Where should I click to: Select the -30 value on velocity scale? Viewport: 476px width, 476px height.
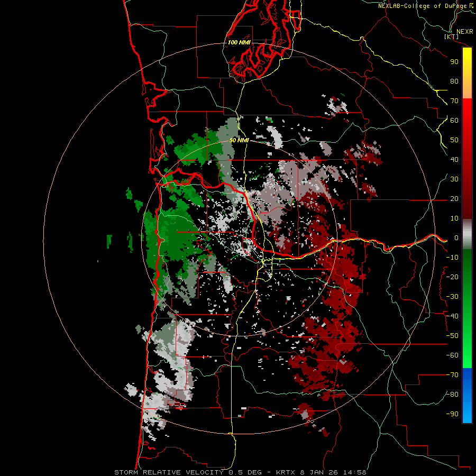452,297
